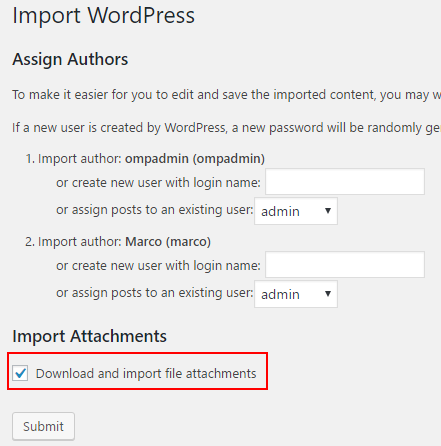
Task: Click the 'assign posts to existing user' label under Marco
Action: [154, 293]
